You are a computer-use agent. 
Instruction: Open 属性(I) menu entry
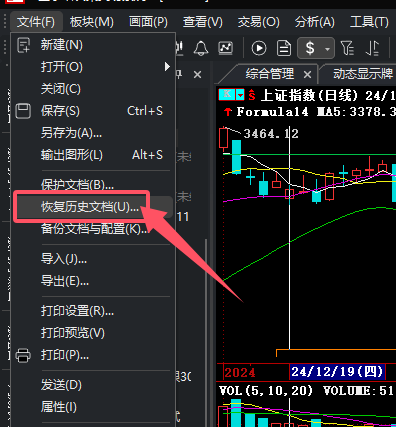[x=93, y=407]
